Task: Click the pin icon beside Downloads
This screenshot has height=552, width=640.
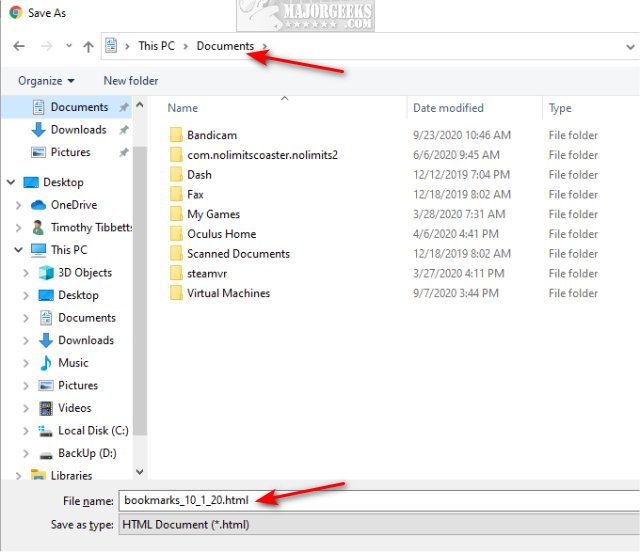Action: pyautogui.click(x=124, y=130)
